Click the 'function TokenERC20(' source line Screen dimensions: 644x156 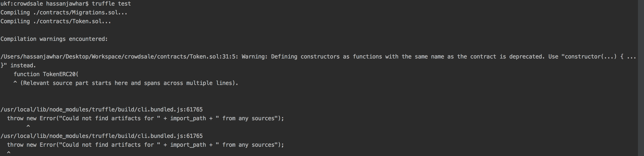point(46,74)
